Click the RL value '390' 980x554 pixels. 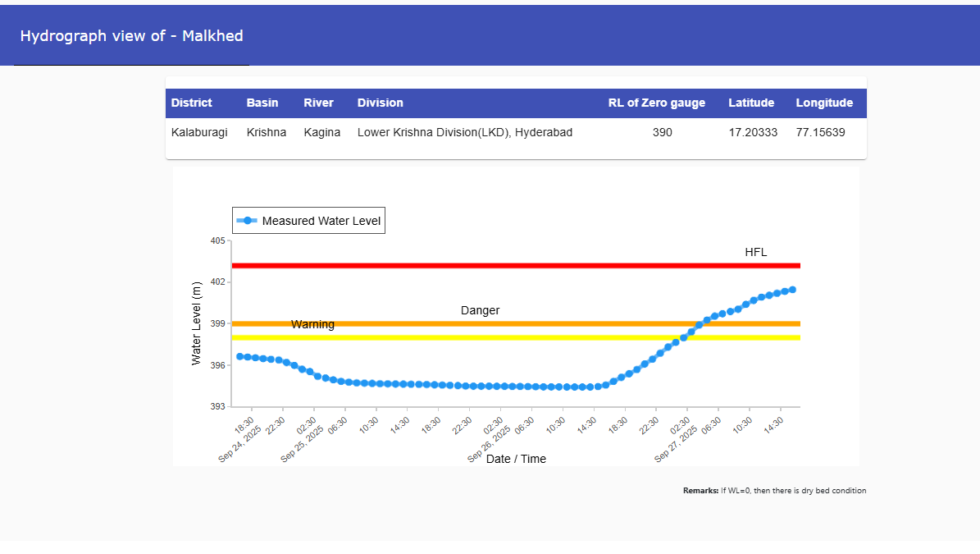pos(663,133)
